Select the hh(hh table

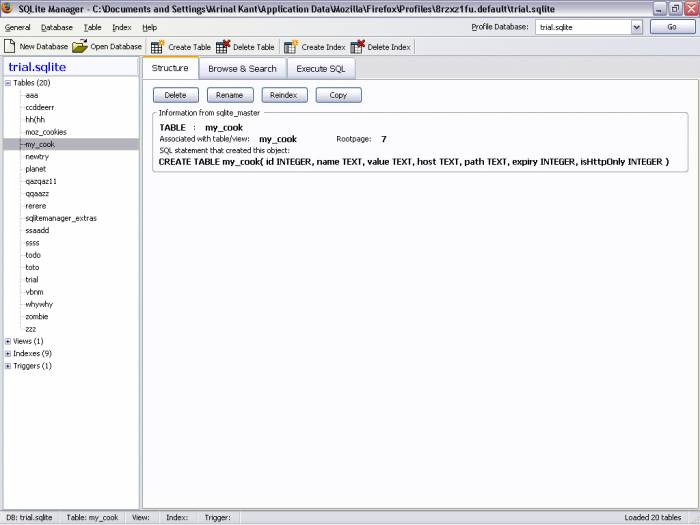tap(35, 120)
